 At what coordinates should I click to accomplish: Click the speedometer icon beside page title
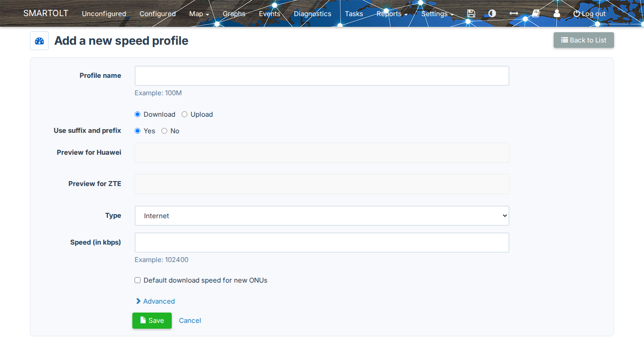[x=39, y=41]
